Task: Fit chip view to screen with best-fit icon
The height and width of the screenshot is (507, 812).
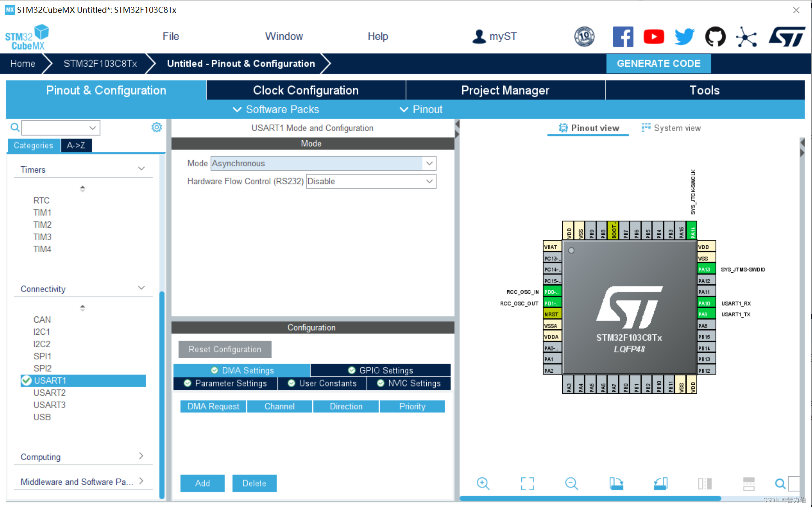Action: [528, 483]
